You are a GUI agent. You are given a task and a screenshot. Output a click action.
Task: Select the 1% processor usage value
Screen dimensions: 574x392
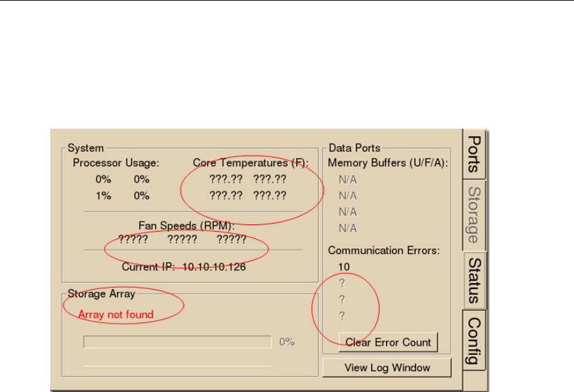click(x=103, y=196)
